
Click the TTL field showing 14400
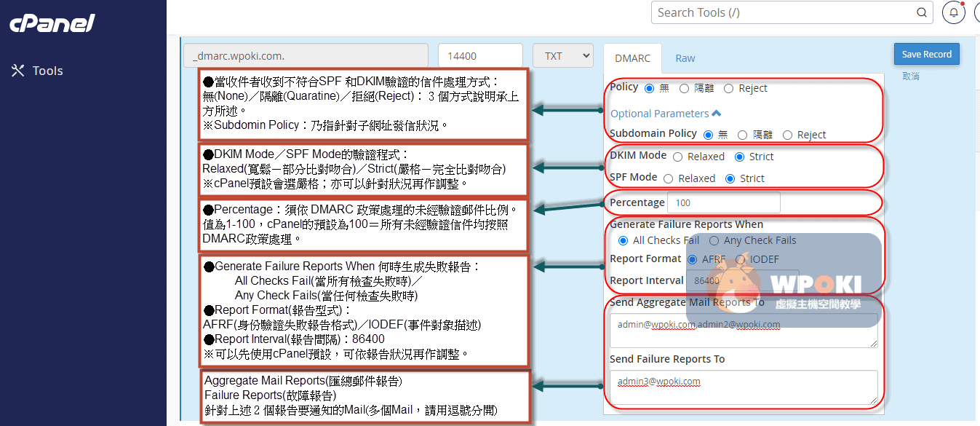tap(480, 56)
